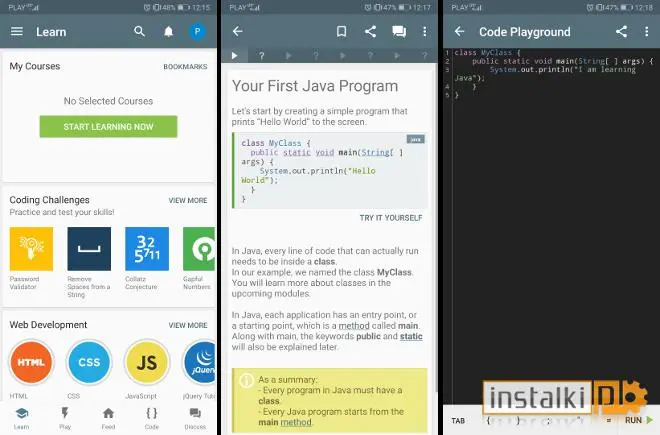Open the Code bottom tab
660x435 pixels.
tap(152, 417)
